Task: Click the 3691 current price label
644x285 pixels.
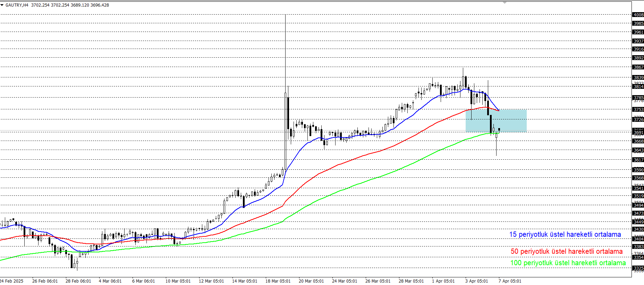Action: point(638,132)
